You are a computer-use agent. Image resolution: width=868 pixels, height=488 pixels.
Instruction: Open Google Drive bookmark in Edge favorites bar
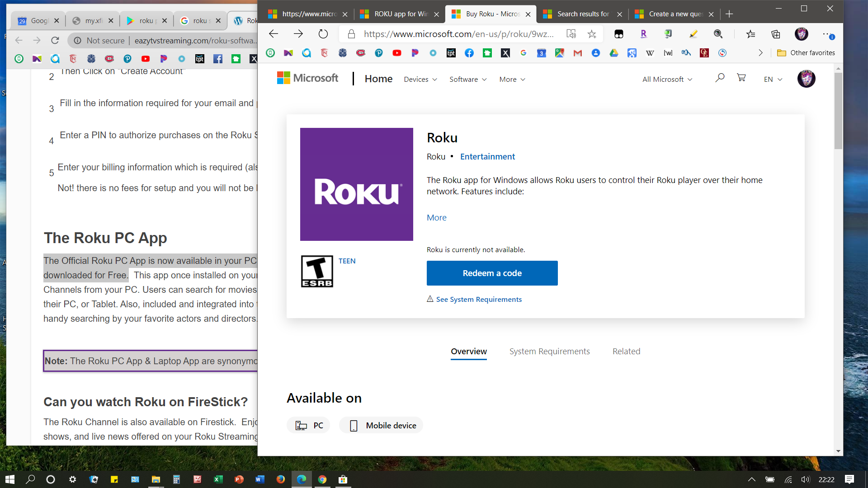tap(614, 53)
